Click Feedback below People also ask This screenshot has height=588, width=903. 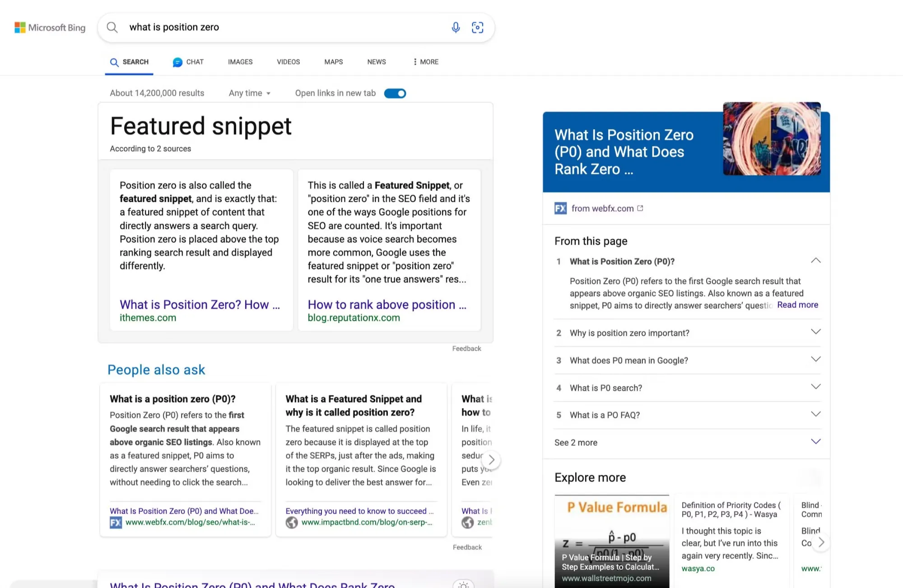click(x=467, y=547)
